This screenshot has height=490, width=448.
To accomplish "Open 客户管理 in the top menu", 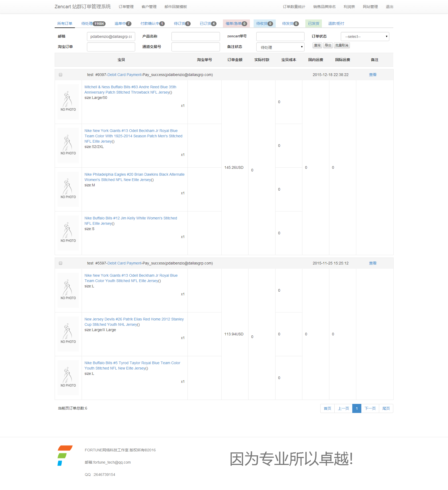I will coord(149,7).
